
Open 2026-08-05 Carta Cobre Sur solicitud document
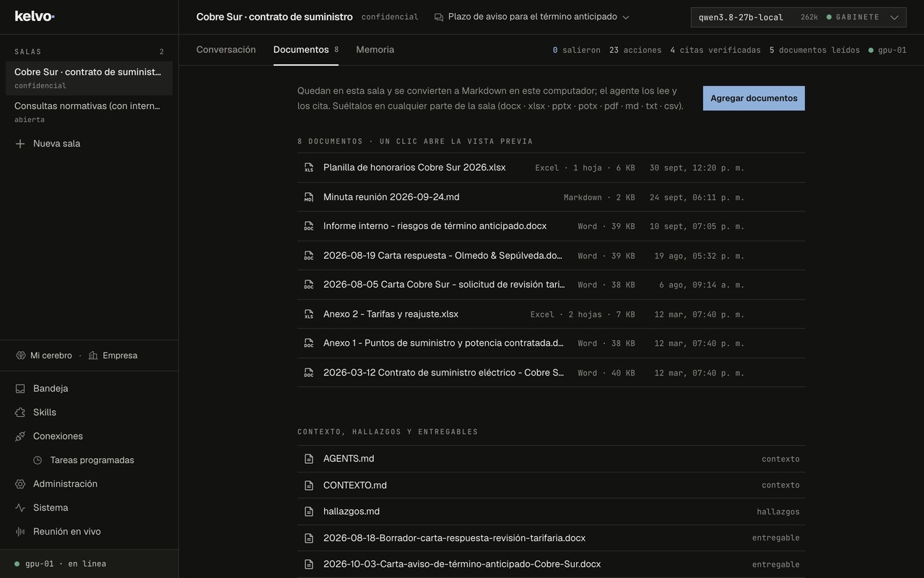[551, 285]
